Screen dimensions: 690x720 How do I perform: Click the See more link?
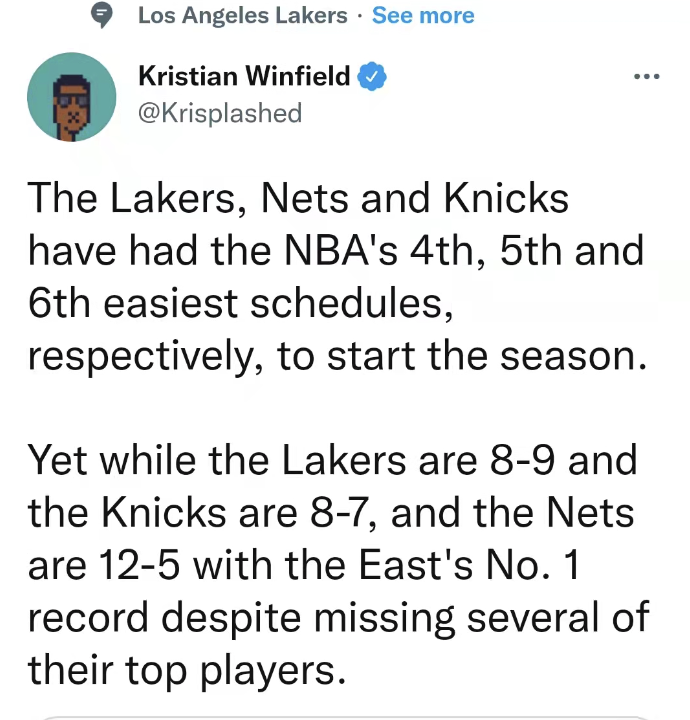[x=423, y=15]
